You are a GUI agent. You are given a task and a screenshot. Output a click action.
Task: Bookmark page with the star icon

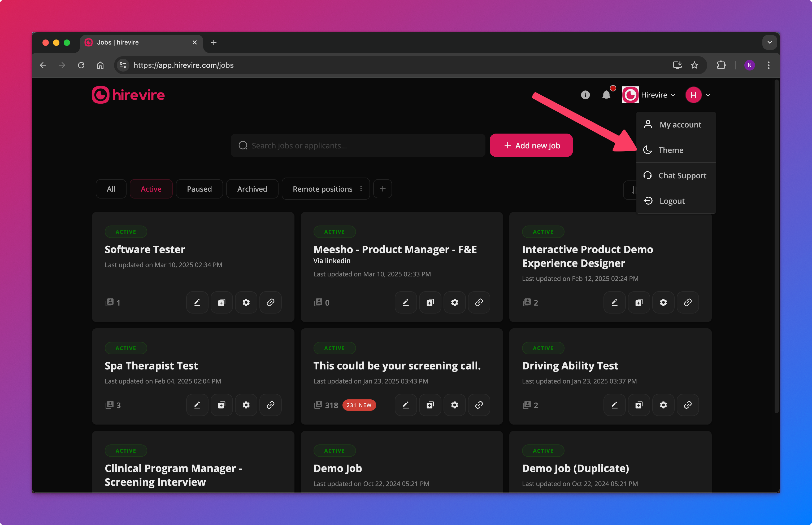tap(694, 65)
